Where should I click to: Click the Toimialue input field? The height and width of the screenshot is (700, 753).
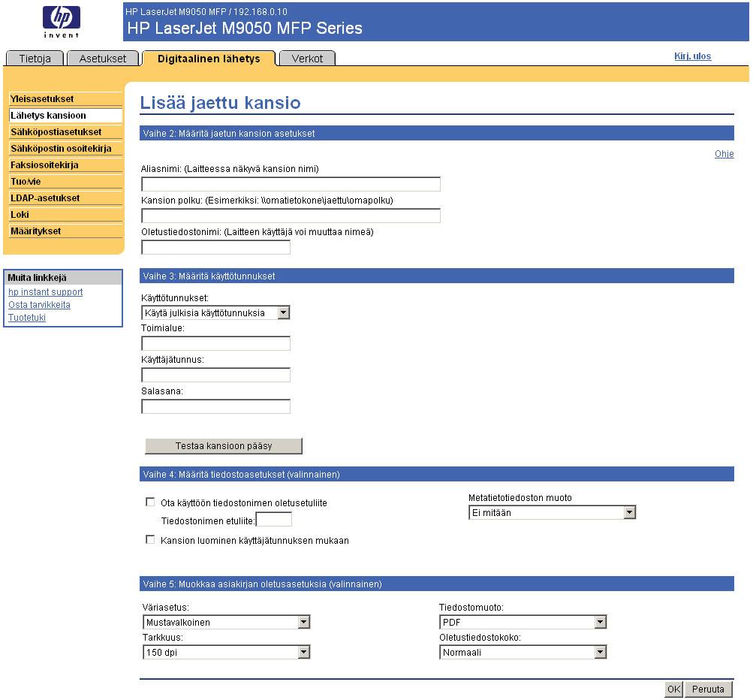click(x=215, y=343)
